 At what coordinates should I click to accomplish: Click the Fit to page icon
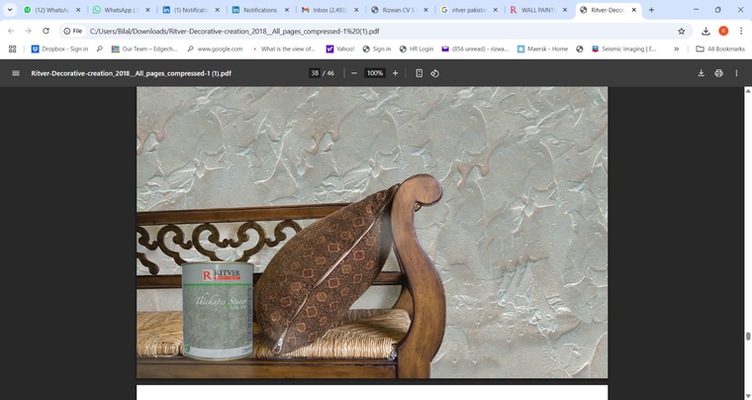(x=419, y=73)
